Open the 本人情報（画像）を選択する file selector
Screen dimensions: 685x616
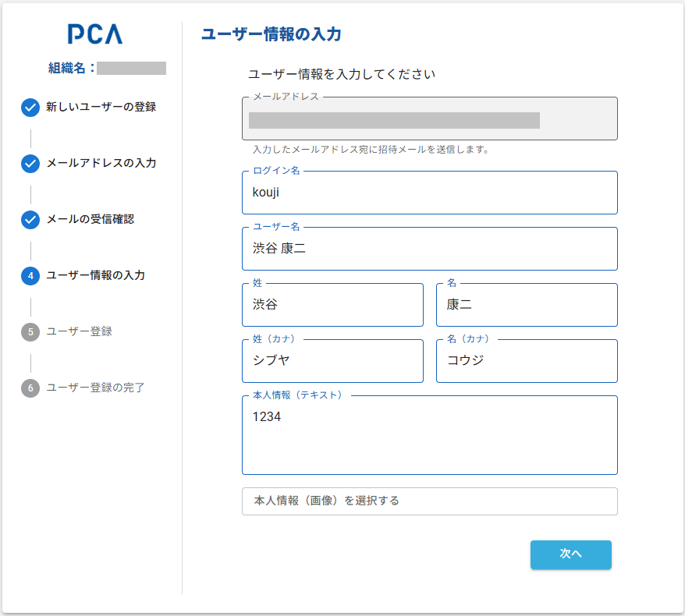click(x=429, y=501)
